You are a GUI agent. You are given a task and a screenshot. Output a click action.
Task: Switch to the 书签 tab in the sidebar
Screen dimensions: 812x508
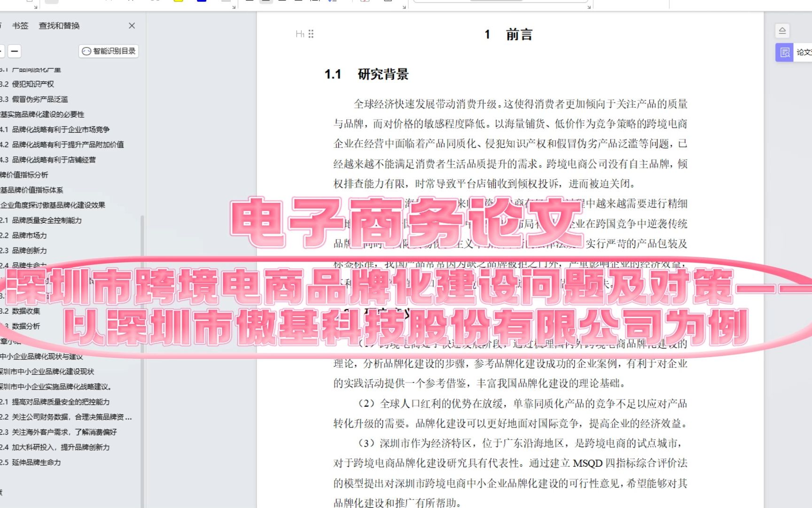coord(21,26)
